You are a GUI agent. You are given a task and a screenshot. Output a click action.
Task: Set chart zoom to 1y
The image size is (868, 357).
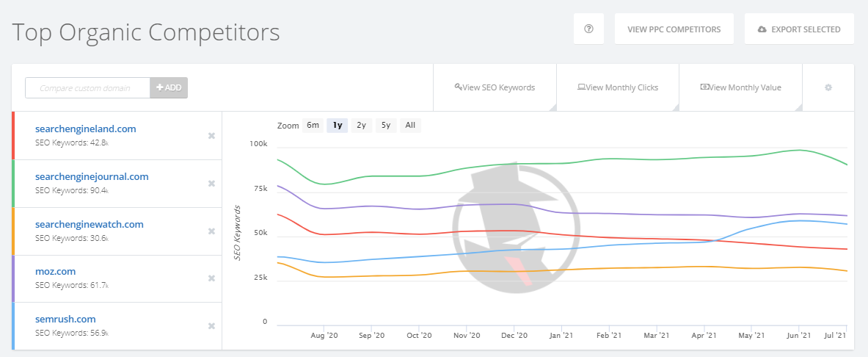point(337,126)
